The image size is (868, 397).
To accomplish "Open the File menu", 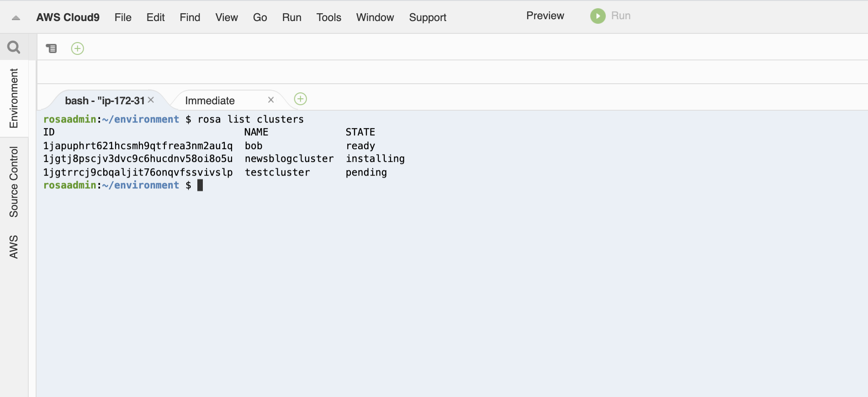I will (x=123, y=17).
